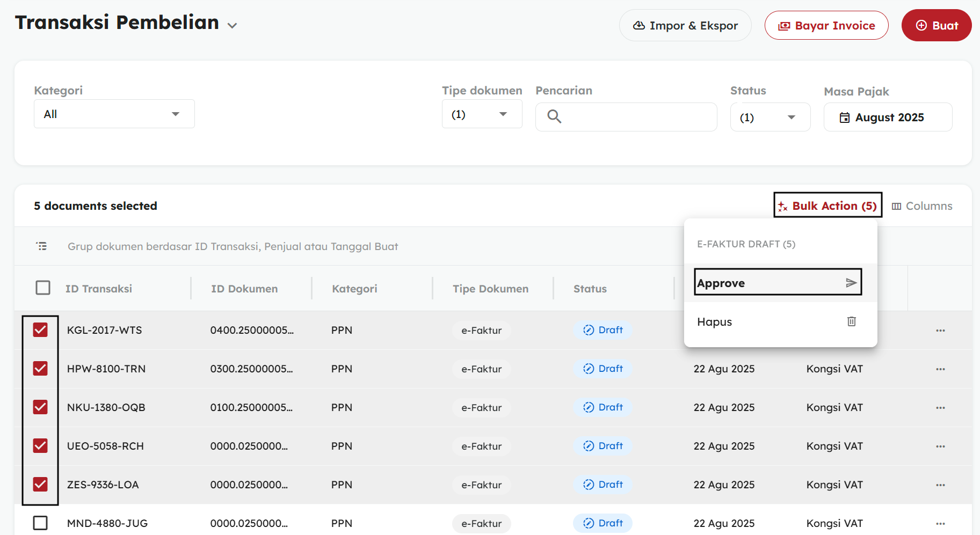980x535 pixels.
Task: Click Kongsi VAT in the HPW-8100-TRN row
Action: (834, 369)
